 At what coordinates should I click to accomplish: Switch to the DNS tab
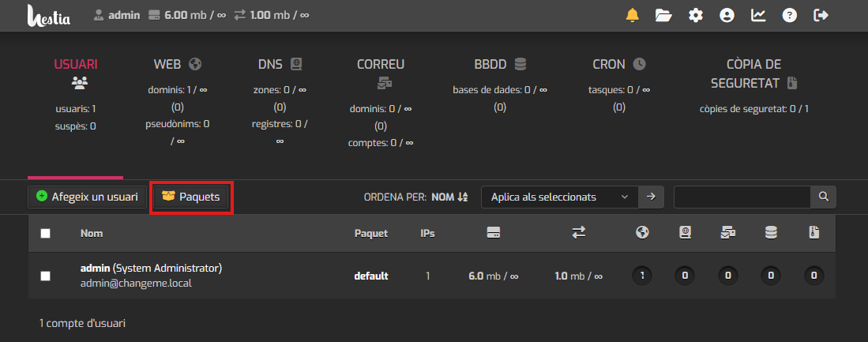click(280, 64)
